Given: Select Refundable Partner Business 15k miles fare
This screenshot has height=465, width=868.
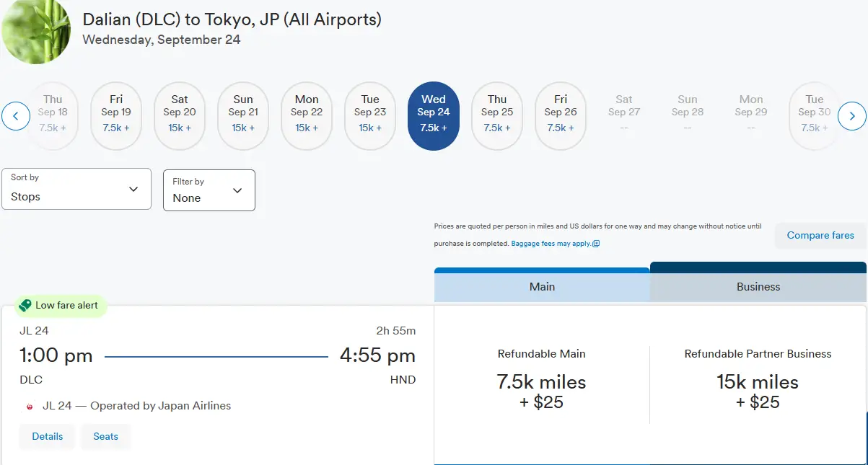Looking at the screenshot, I should [758, 382].
